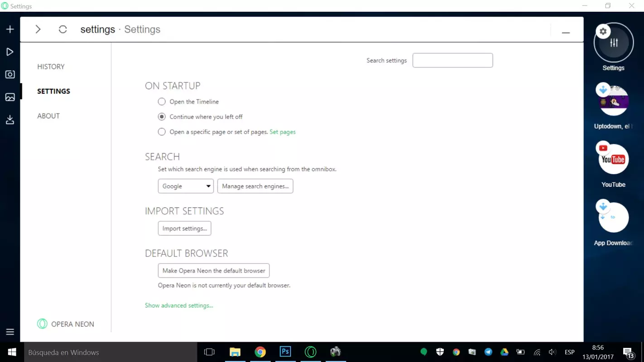
Task: Open the Action Center notifications icon
Action: point(629,353)
